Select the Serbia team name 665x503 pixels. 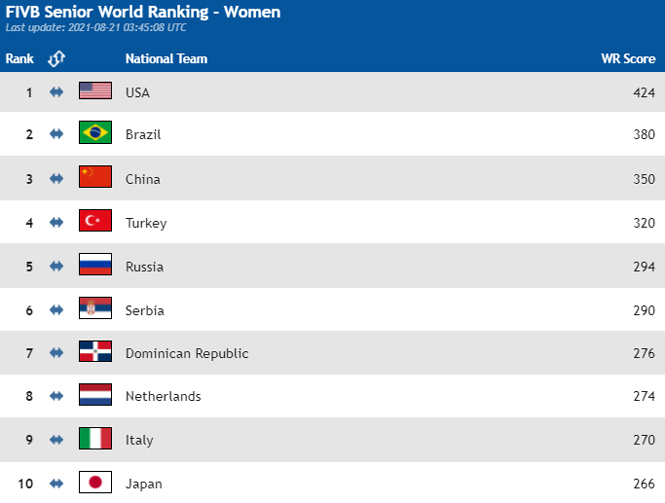145,310
